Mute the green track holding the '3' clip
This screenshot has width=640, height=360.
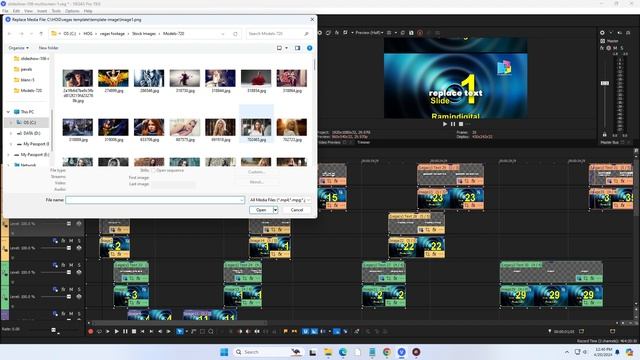[x=71, y=289]
